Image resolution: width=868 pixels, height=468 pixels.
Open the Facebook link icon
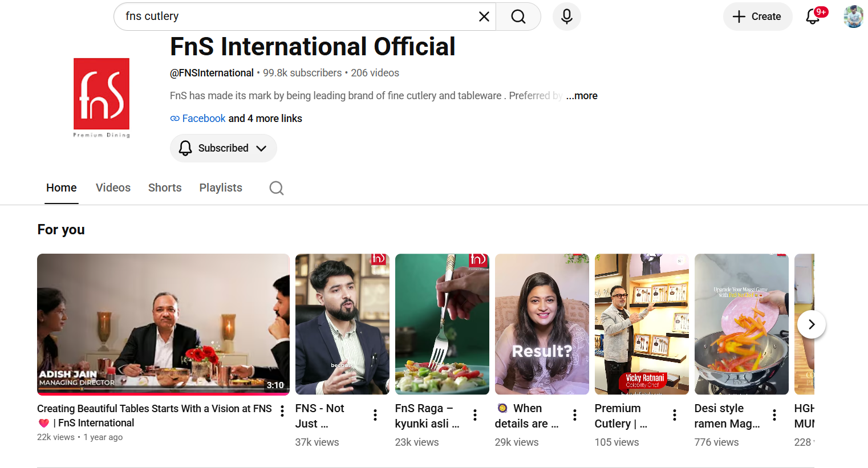[175, 119]
